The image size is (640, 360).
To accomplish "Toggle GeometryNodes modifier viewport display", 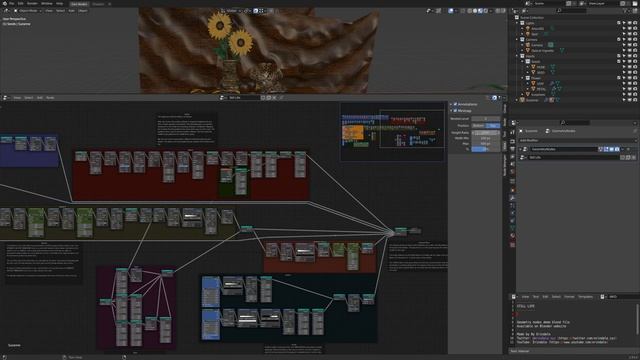I will (x=611, y=149).
